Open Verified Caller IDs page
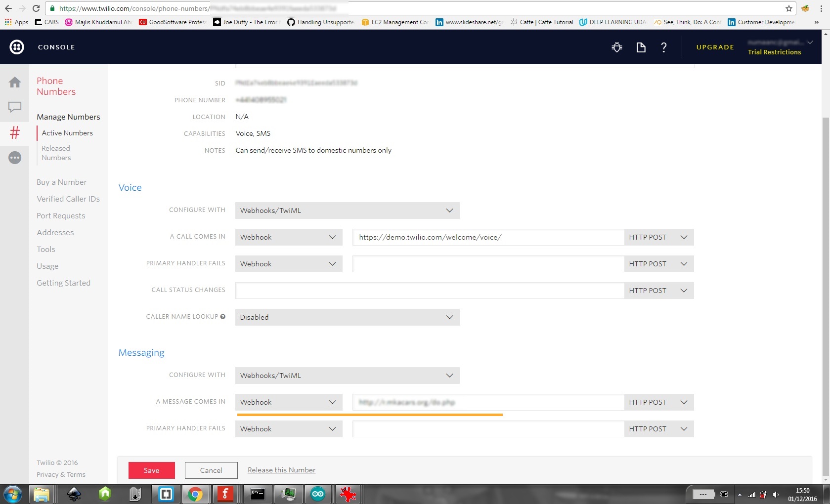The height and width of the screenshot is (504, 830). point(68,199)
